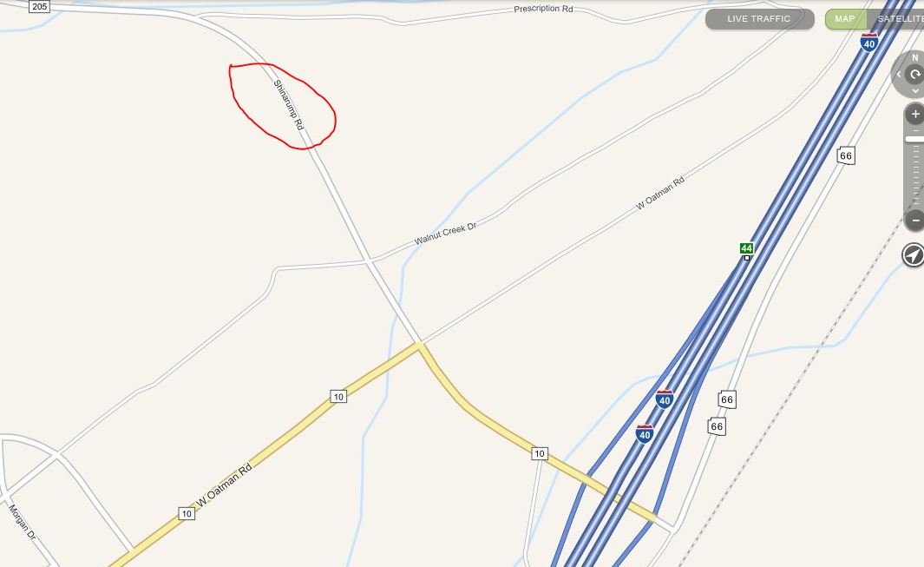This screenshot has height=567, width=924.
Task: Click the Morgan Dr road label
Action: point(23,522)
